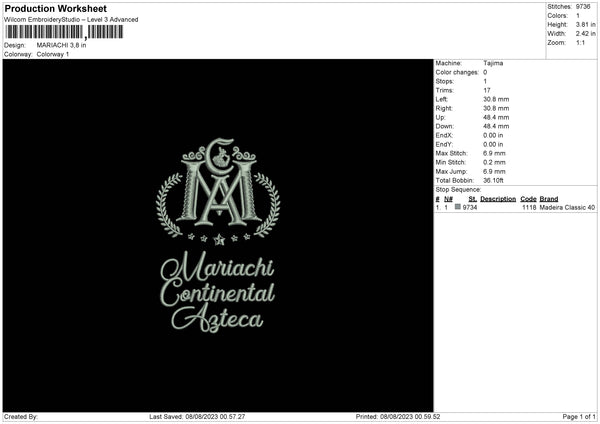
Task: Click the Mariachi script text in the design
Action: pos(217,267)
